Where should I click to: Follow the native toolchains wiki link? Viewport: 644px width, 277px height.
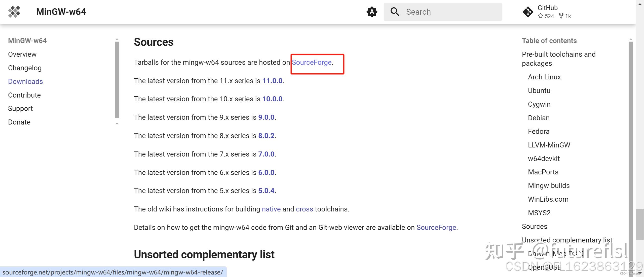tap(271, 209)
